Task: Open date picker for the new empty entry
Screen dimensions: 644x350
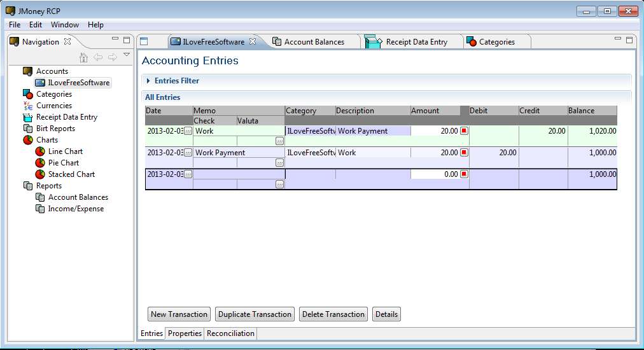Action: coord(188,174)
